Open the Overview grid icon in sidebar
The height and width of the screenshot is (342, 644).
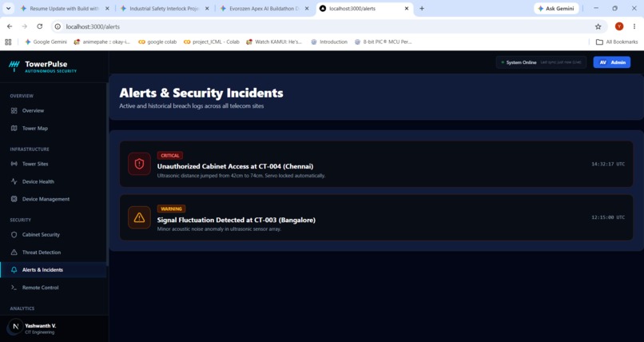point(14,110)
